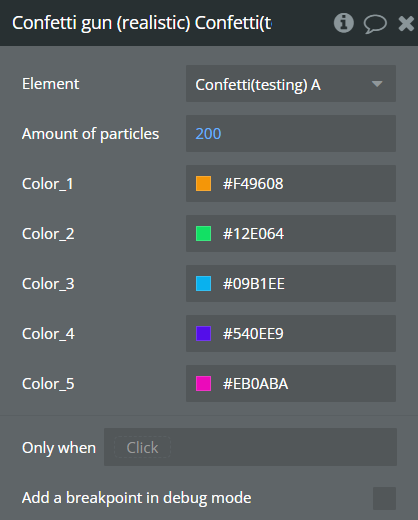Open the Element dropdown Confetti(testing) A
This screenshot has width=418, height=520.
pos(291,84)
